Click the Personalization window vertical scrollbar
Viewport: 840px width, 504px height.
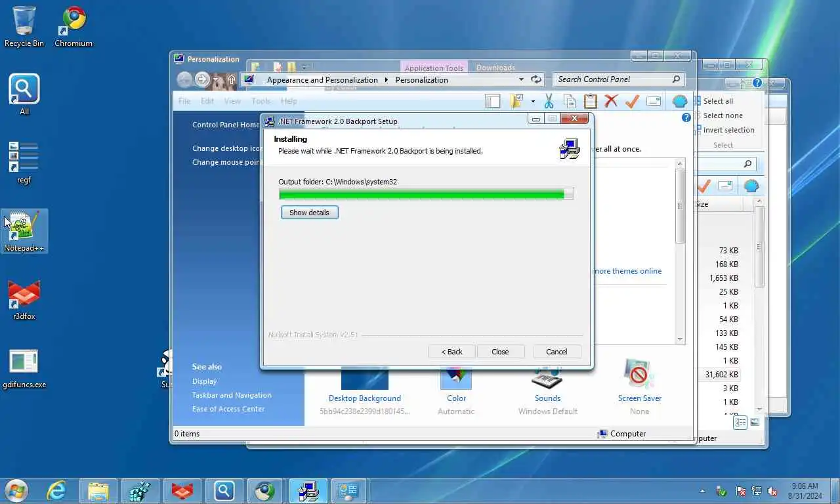[680, 251]
